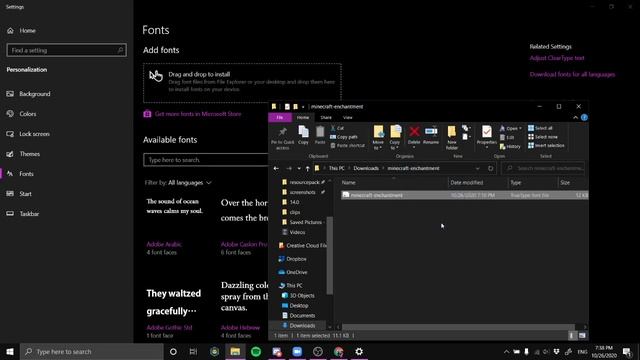Open the Copy to menu button
This screenshot has height=360, width=640.
[x=395, y=138]
